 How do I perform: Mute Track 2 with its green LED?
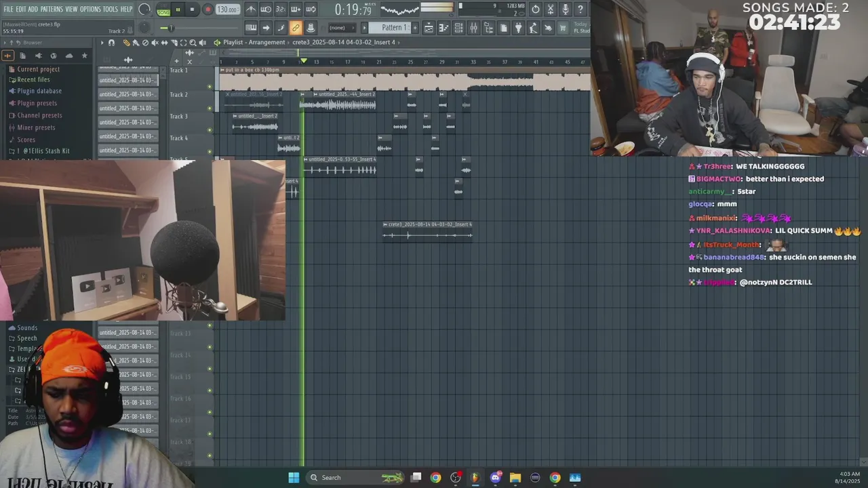tap(210, 108)
